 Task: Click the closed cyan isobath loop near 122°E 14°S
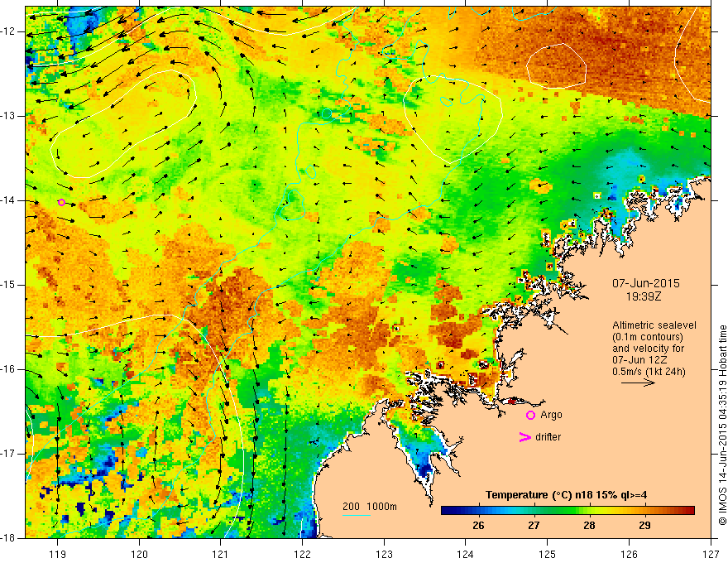(291, 205)
